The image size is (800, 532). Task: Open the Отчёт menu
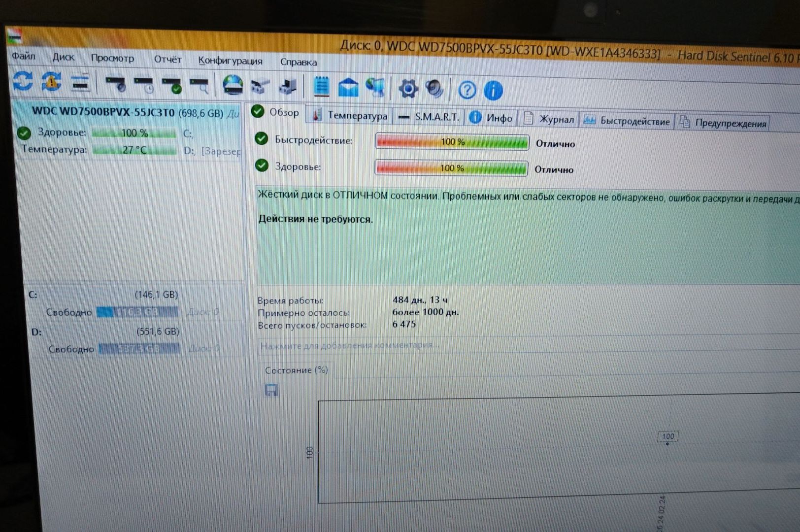(x=167, y=59)
